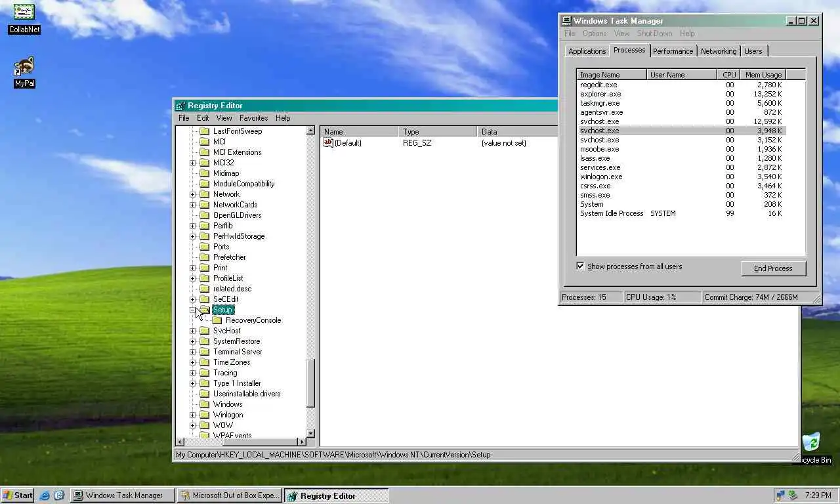The height and width of the screenshot is (504, 840).
Task: Open the Recycle Bin icon
Action: [x=812, y=442]
